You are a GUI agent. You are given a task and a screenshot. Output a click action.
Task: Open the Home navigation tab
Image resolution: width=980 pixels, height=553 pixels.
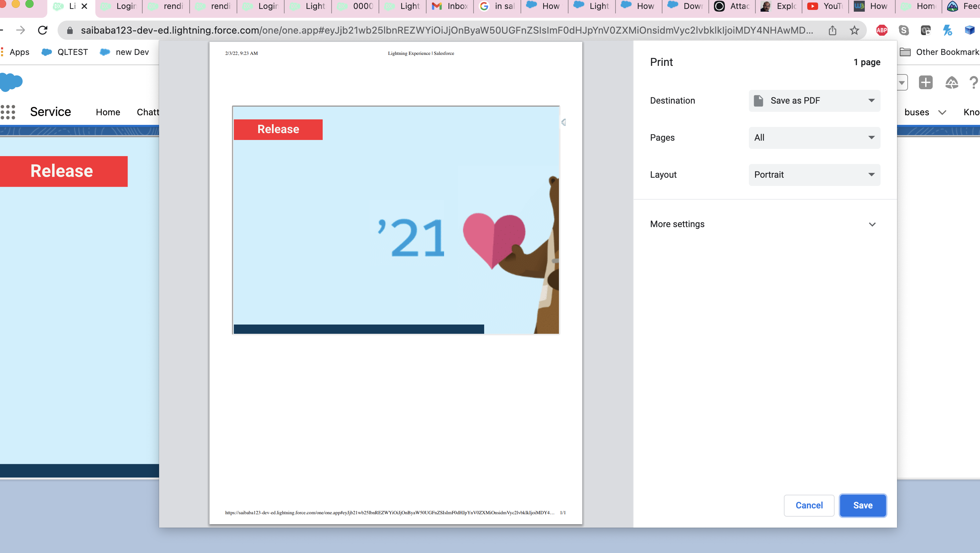108,112
